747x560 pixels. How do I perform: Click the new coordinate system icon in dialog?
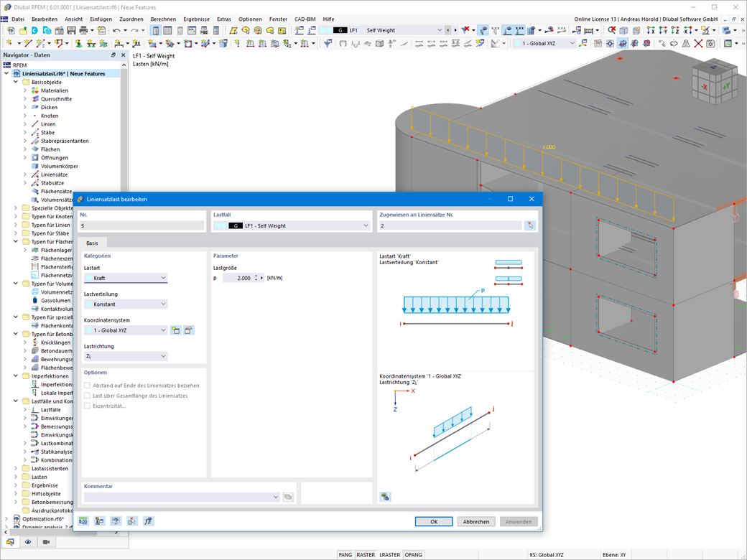tap(176, 330)
